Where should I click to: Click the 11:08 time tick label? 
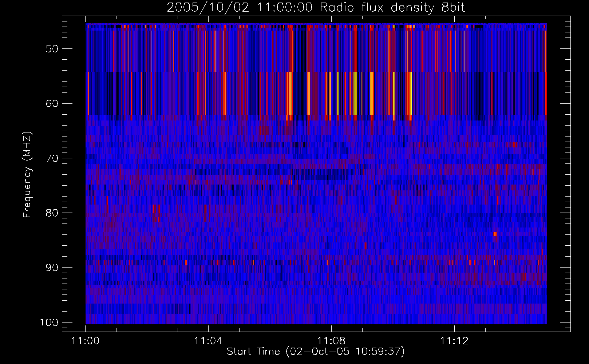click(331, 341)
